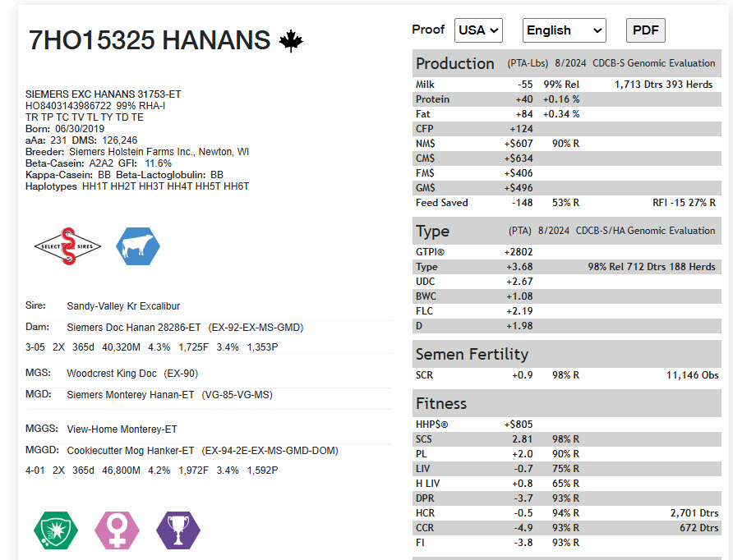This screenshot has height=560, width=733.
Task: Click the HCR -0.5 value
Action: pyautogui.click(x=523, y=513)
